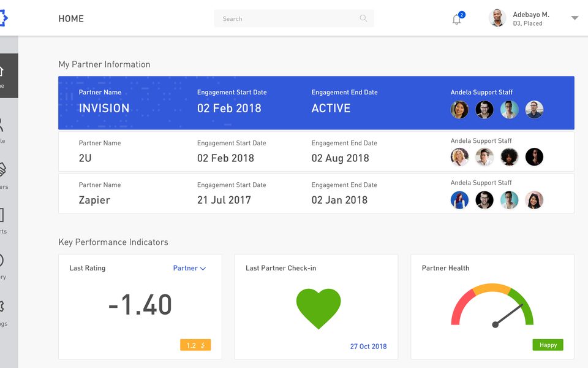Open the notifications bell
The width and height of the screenshot is (588, 368).
[x=456, y=20]
